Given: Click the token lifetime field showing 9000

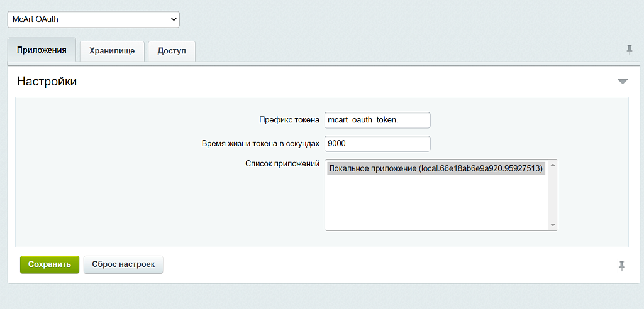Looking at the screenshot, I should coord(377,144).
